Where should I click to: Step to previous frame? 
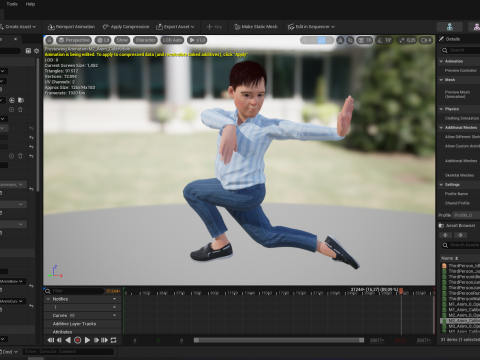click(59, 340)
